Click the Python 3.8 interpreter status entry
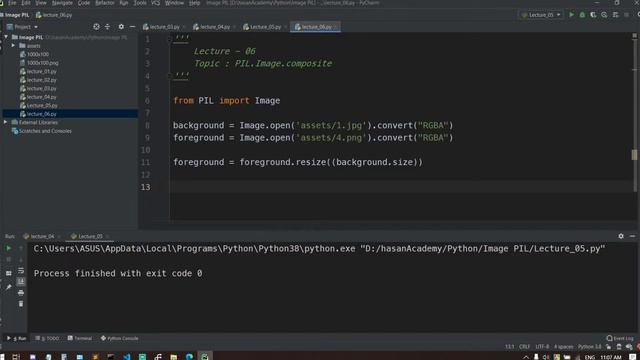Screen dimensions: 640x360 tap(589, 347)
